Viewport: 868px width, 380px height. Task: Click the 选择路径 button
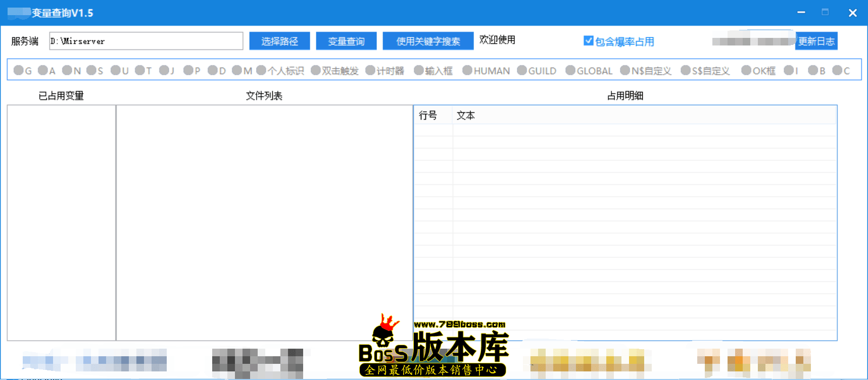(x=279, y=41)
